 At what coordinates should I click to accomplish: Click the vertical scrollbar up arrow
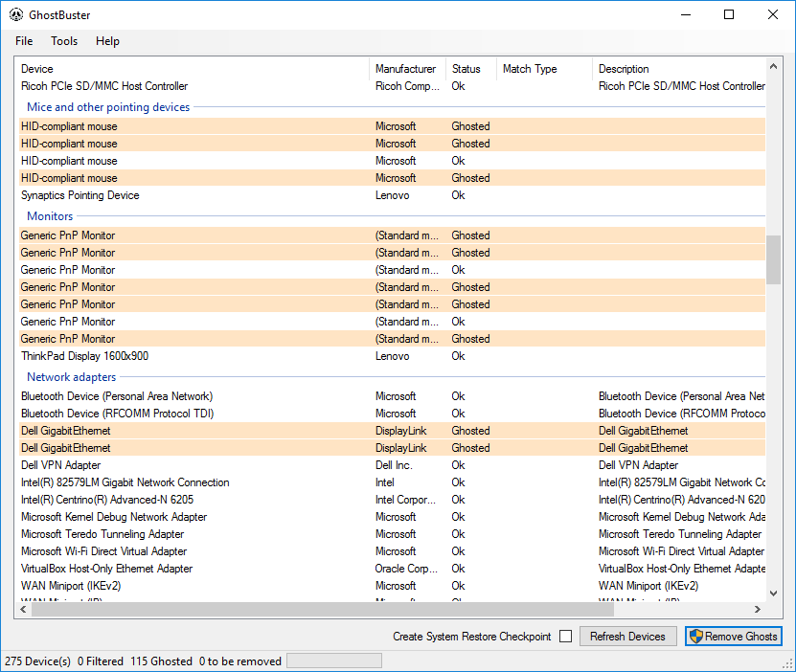click(x=773, y=66)
